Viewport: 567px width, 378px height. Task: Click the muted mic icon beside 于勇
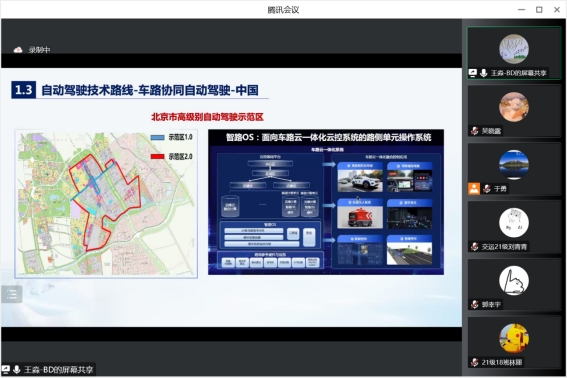(487, 188)
